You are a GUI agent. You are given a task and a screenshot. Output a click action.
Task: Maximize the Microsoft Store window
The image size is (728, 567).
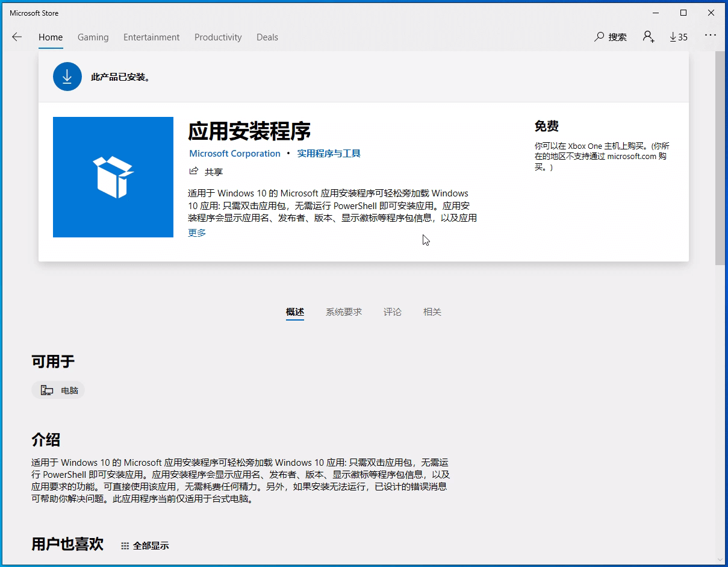(x=683, y=13)
